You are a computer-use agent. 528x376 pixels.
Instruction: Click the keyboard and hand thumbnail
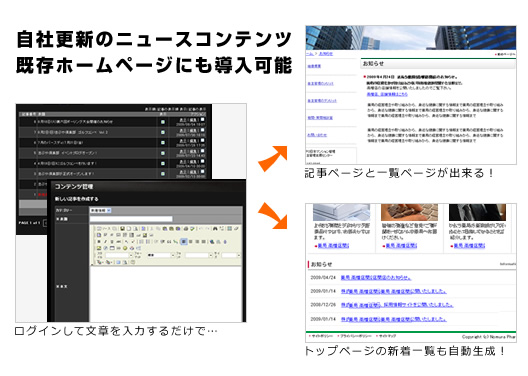[409, 212]
